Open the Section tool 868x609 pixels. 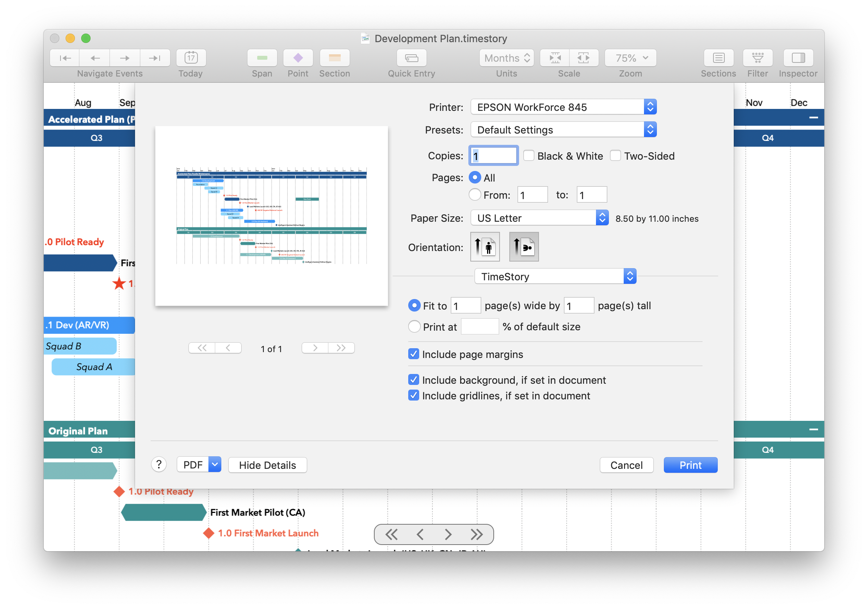click(334, 57)
